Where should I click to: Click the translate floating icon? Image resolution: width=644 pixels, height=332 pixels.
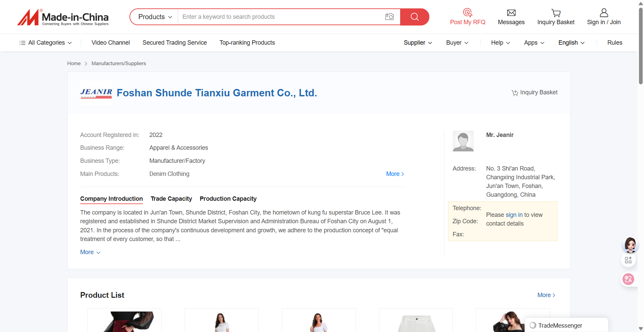pyautogui.click(x=628, y=279)
